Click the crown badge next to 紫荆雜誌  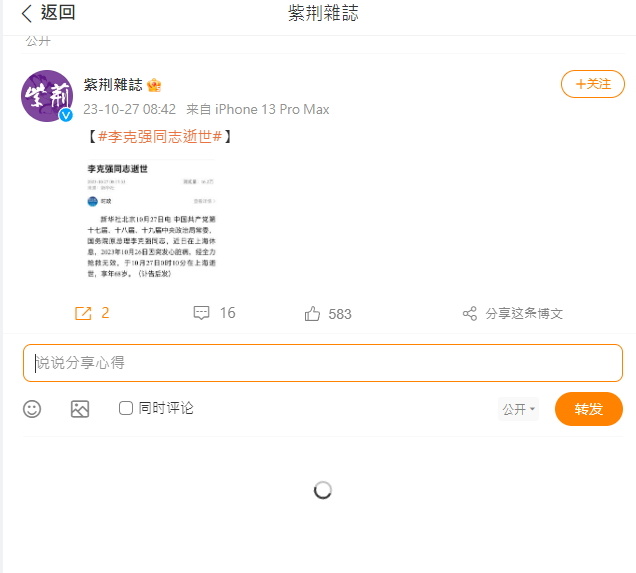pyautogui.click(x=154, y=85)
